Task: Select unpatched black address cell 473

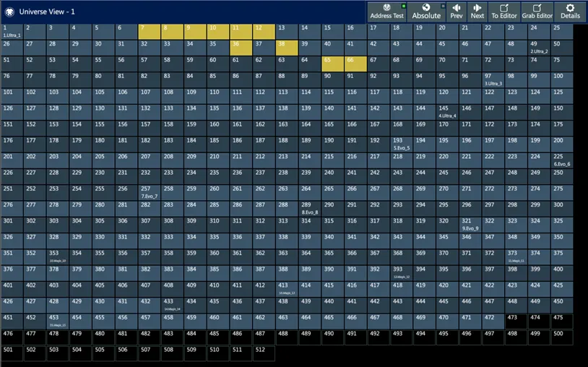Action: point(516,322)
